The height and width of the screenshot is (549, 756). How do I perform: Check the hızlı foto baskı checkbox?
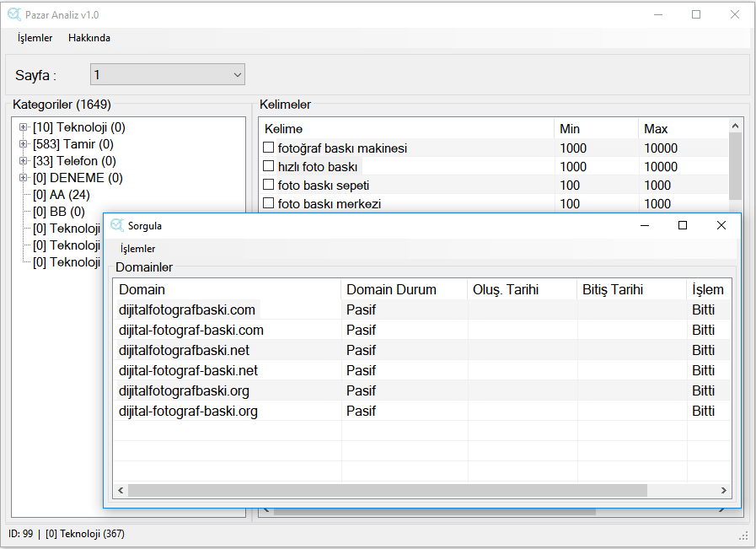point(269,166)
